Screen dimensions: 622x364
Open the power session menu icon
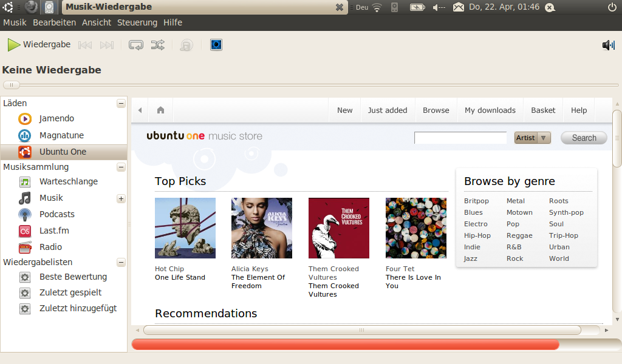(x=612, y=7)
